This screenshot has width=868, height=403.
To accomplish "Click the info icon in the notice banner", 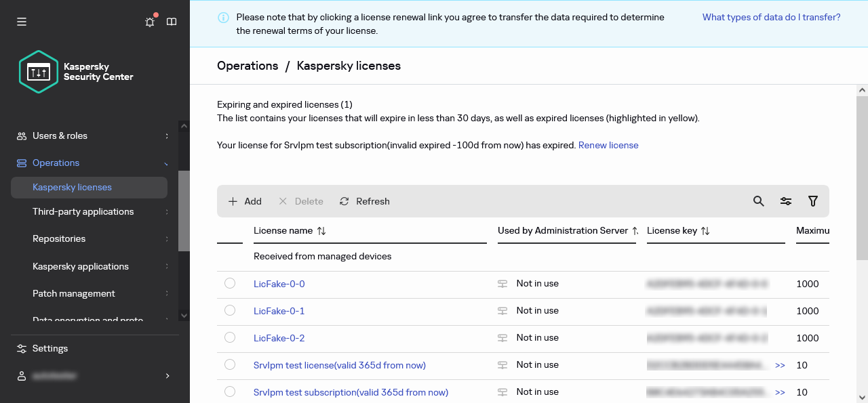I will [x=223, y=17].
